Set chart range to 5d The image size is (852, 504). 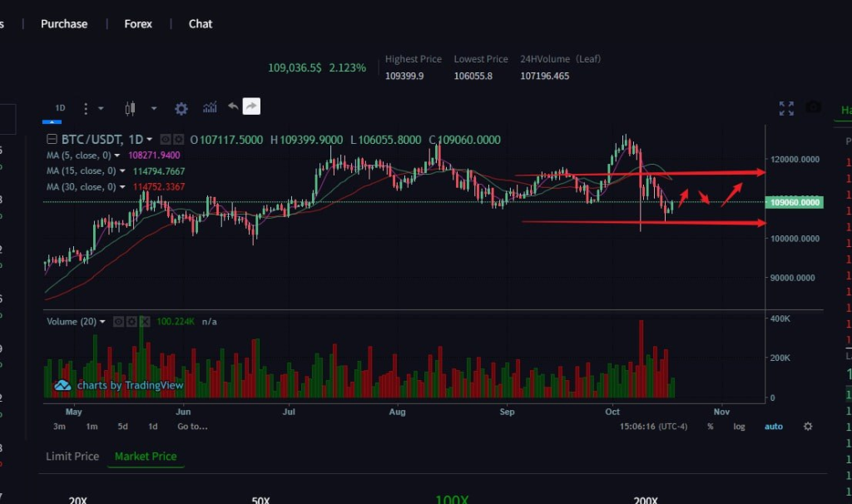(x=123, y=427)
